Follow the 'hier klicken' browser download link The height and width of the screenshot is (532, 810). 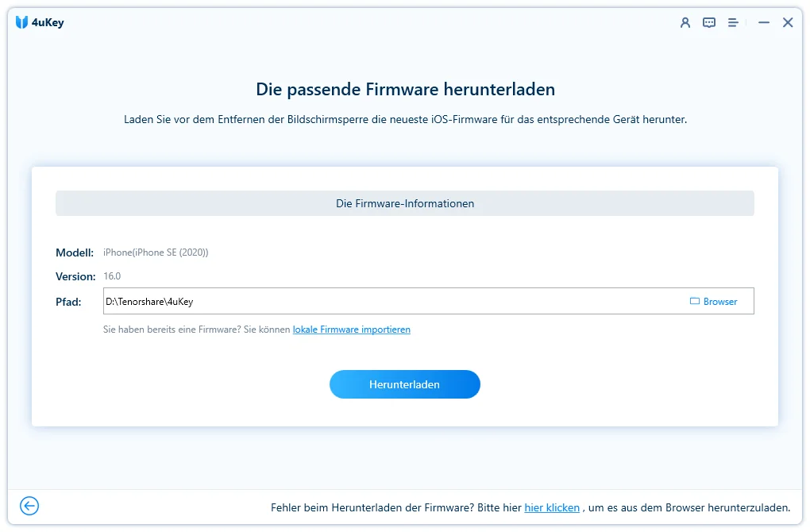tap(552, 507)
